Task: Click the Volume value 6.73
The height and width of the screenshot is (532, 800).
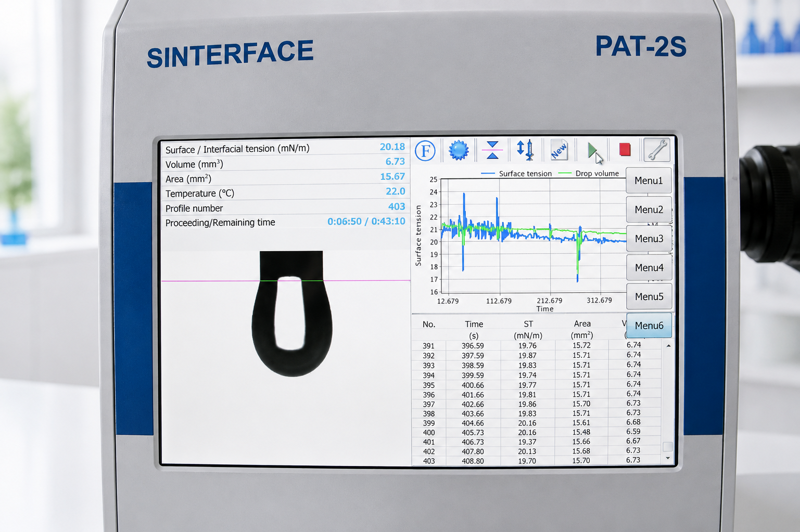Action: [x=395, y=162]
